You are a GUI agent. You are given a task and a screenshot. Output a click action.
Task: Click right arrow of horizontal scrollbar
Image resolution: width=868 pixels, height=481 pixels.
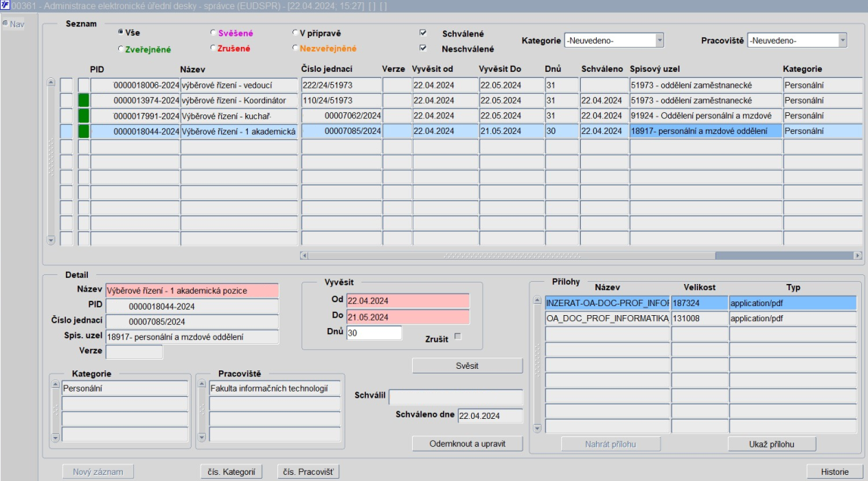(857, 255)
